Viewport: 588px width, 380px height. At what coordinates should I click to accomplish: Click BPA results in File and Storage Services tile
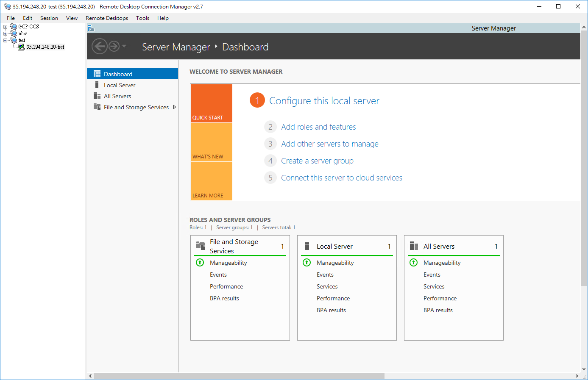224,298
